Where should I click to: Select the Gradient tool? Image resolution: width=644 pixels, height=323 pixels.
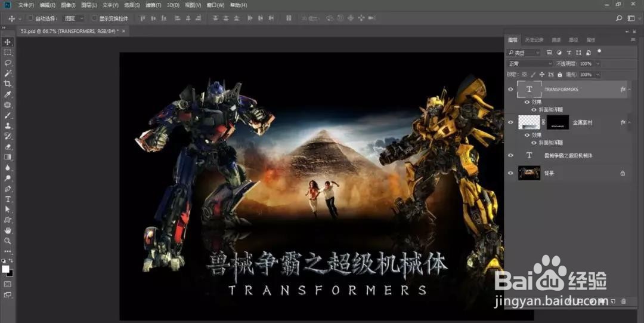point(7,157)
